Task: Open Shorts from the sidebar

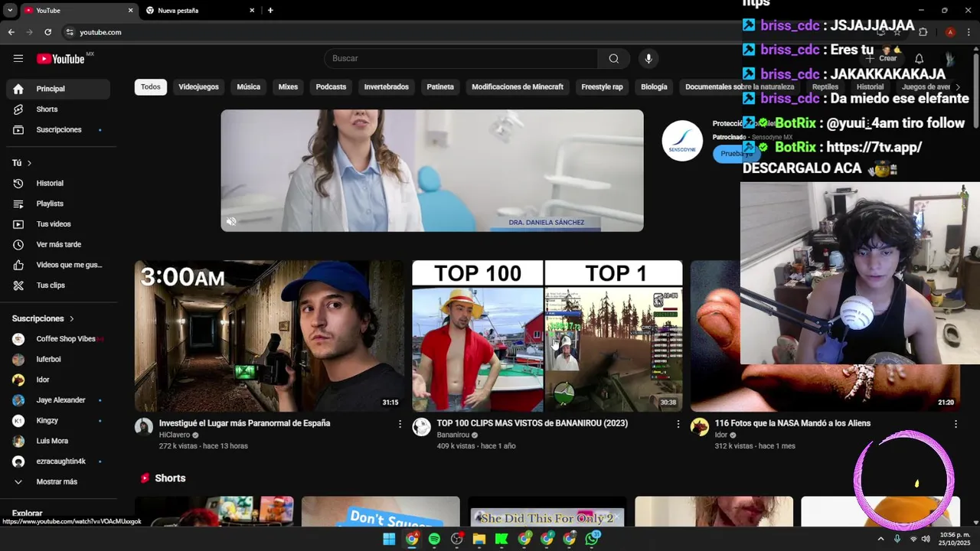Action: (x=58, y=109)
